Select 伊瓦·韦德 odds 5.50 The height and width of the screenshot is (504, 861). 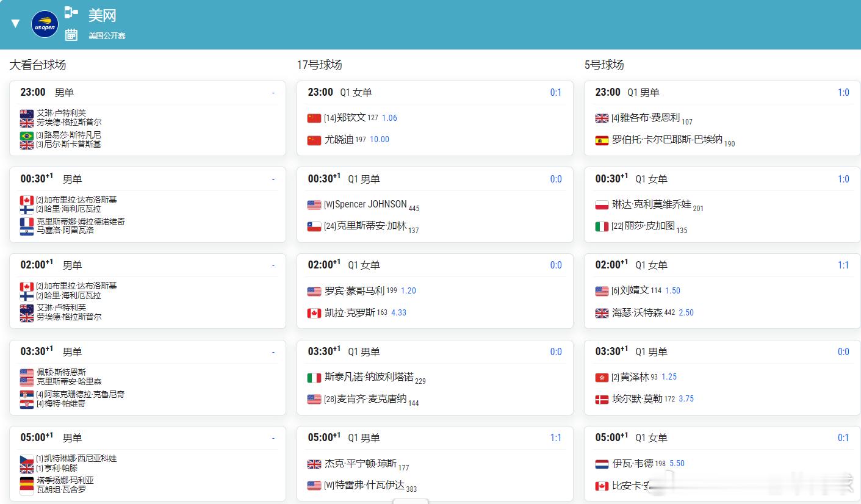tap(677, 464)
